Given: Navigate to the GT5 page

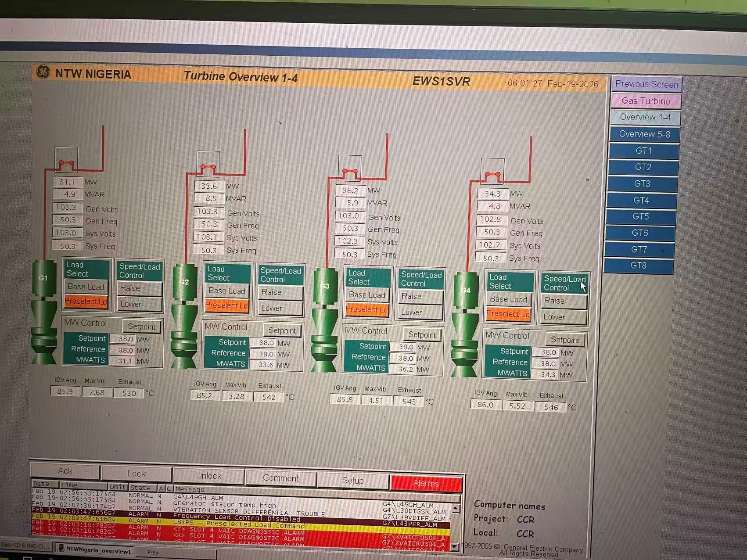Looking at the screenshot, I should [x=641, y=216].
